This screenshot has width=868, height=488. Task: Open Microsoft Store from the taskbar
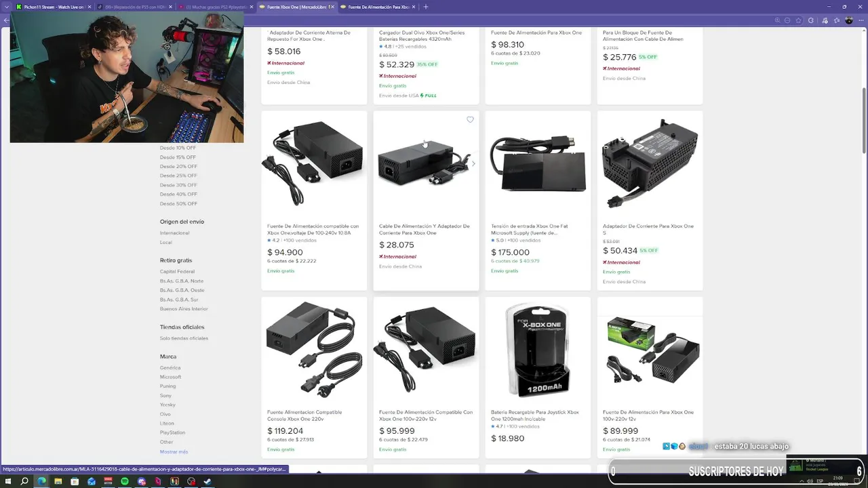[x=75, y=481]
